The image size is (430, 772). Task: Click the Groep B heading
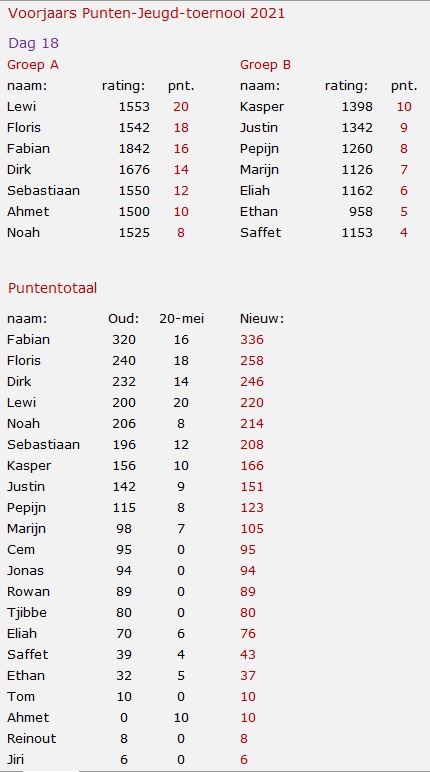coord(265,64)
